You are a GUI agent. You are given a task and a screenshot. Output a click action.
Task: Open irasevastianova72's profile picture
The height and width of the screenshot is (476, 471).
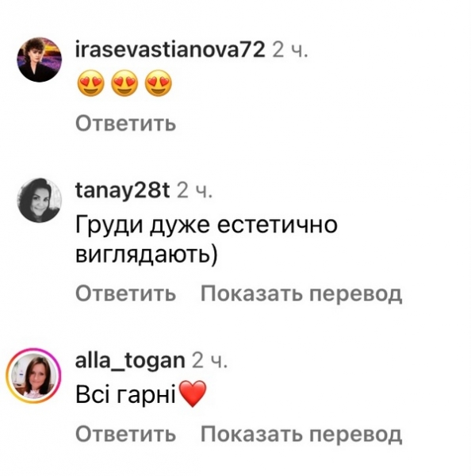coord(40,59)
